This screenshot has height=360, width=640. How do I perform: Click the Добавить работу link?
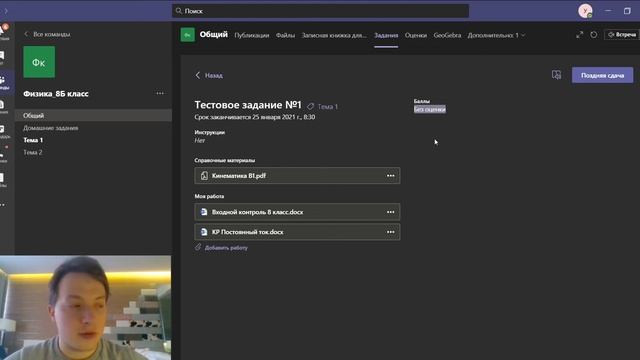[226, 248]
